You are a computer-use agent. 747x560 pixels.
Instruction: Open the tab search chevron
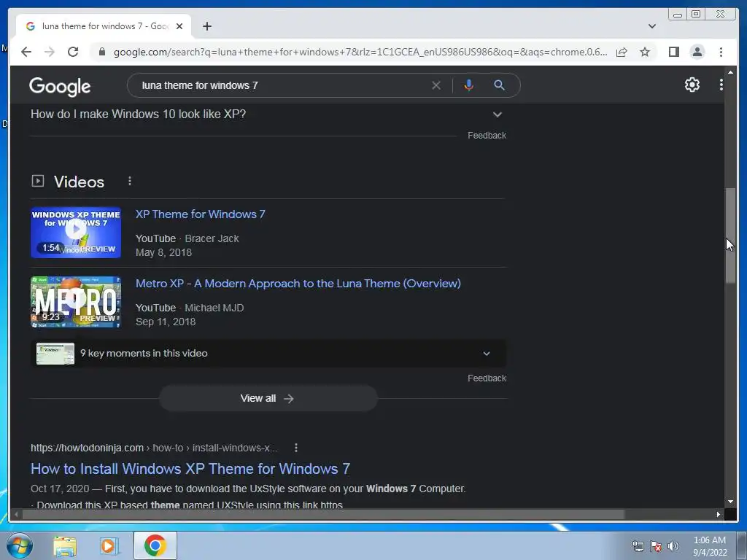[x=652, y=26]
